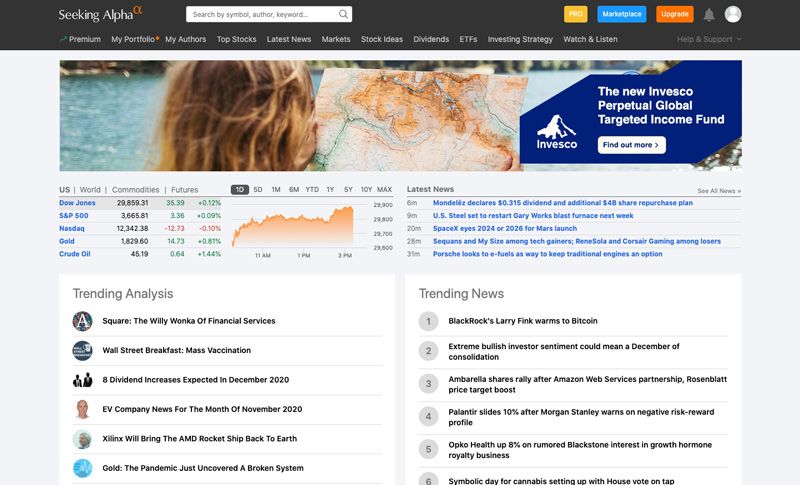Go to Dividends section
Screen dimensions: 800x485
(431, 39)
